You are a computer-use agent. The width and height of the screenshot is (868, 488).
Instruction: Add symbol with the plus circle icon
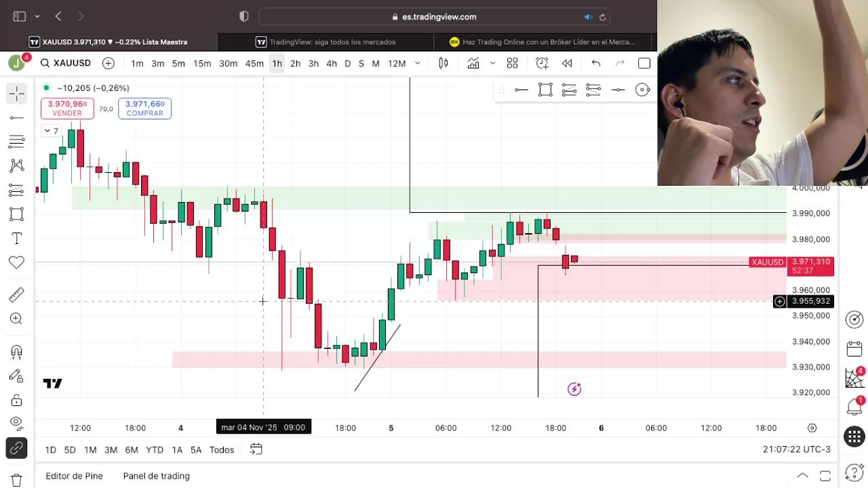108,63
